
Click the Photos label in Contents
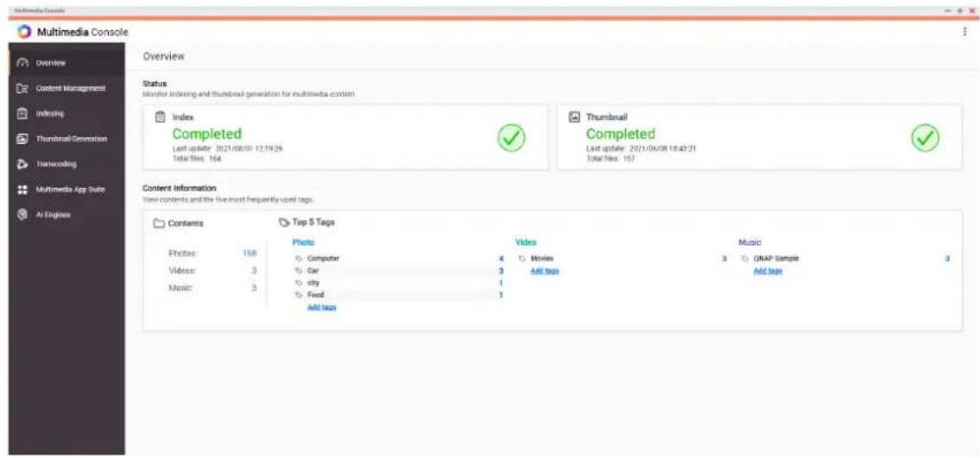point(182,254)
